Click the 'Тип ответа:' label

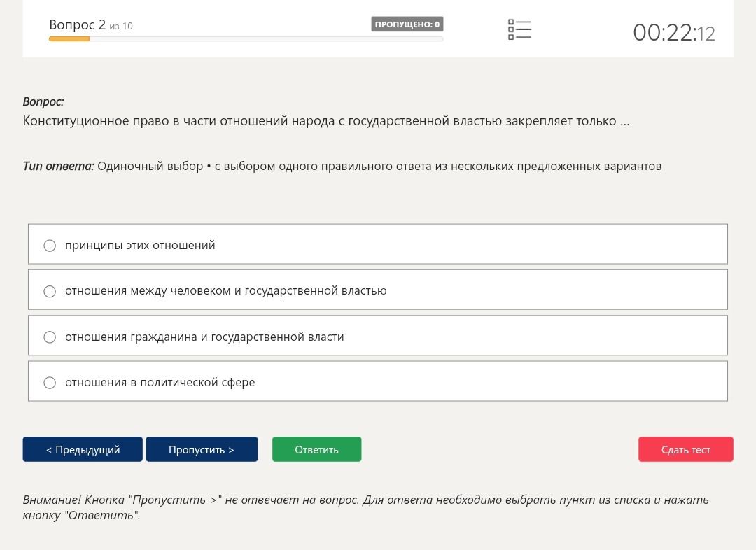58,167
